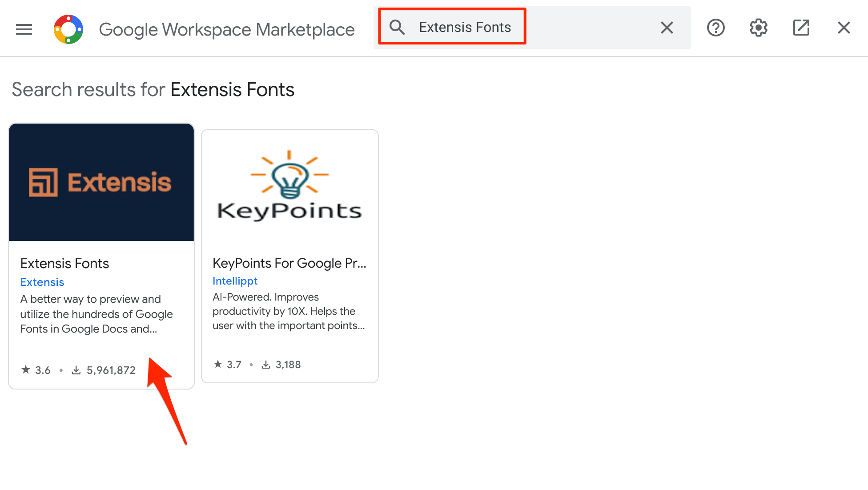Image resolution: width=868 pixels, height=490 pixels.
Task: Click the Extensis Fonts download count
Action: 110,370
